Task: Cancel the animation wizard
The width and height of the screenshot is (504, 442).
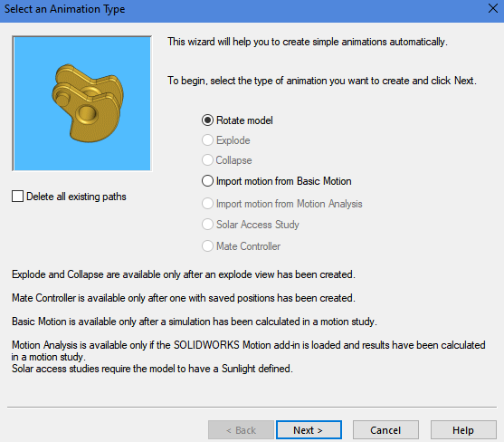Action: (385, 430)
